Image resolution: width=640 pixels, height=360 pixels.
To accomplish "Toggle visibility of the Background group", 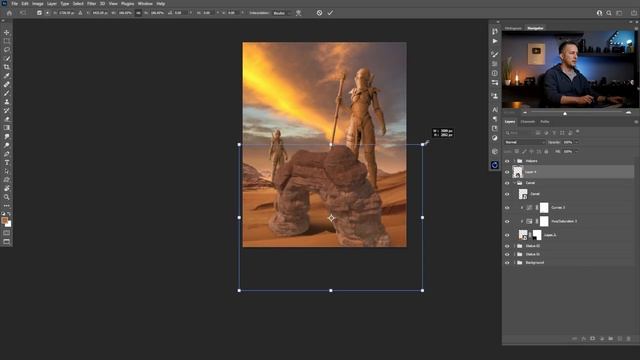I will (x=507, y=263).
